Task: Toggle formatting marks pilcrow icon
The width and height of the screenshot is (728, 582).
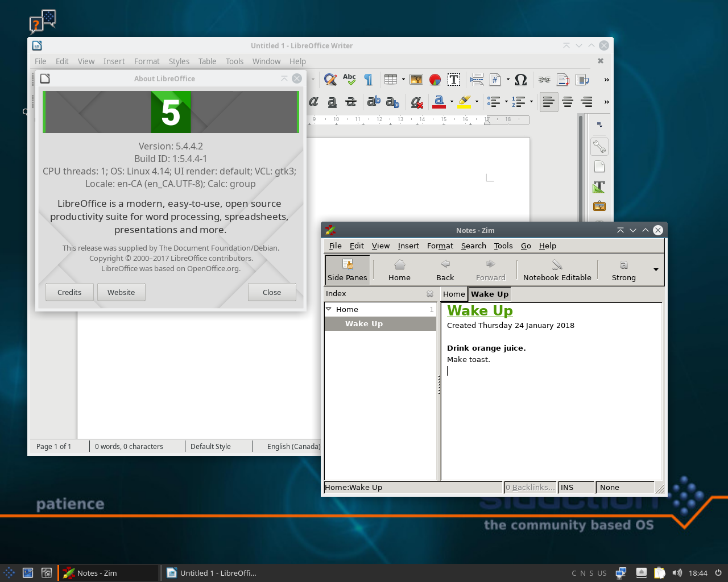Action: coord(368,80)
